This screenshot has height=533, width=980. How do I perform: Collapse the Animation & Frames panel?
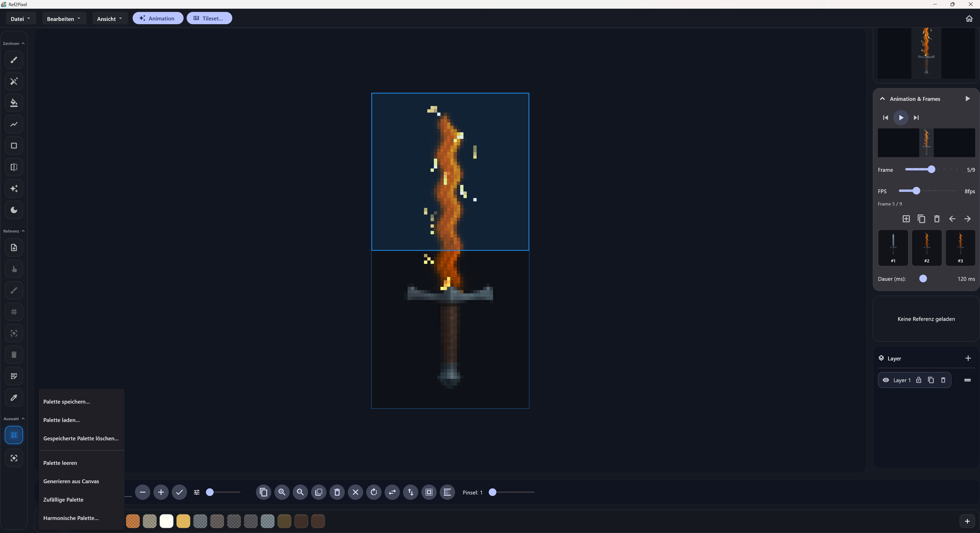point(882,99)
